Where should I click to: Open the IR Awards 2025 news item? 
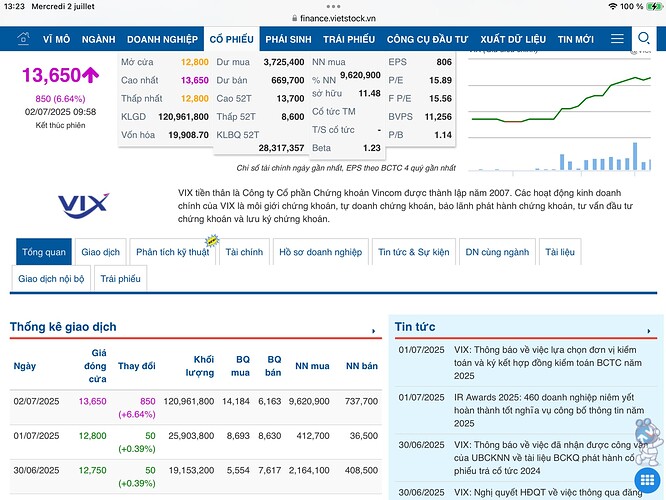click(x=549, y=410)
